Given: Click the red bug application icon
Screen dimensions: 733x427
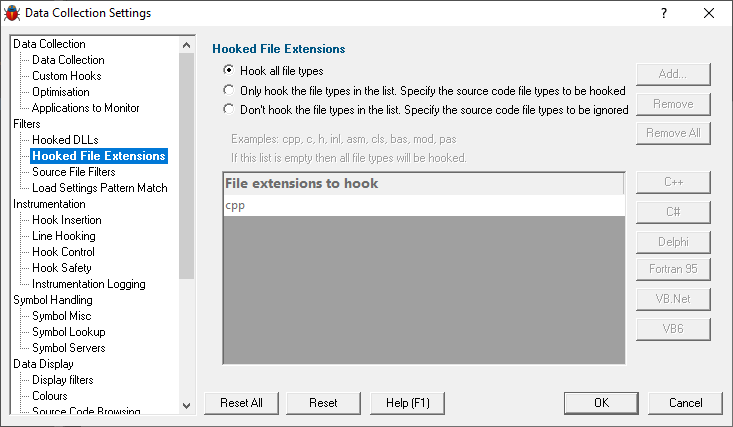Looking at the screenshot, I should (12, 13).
